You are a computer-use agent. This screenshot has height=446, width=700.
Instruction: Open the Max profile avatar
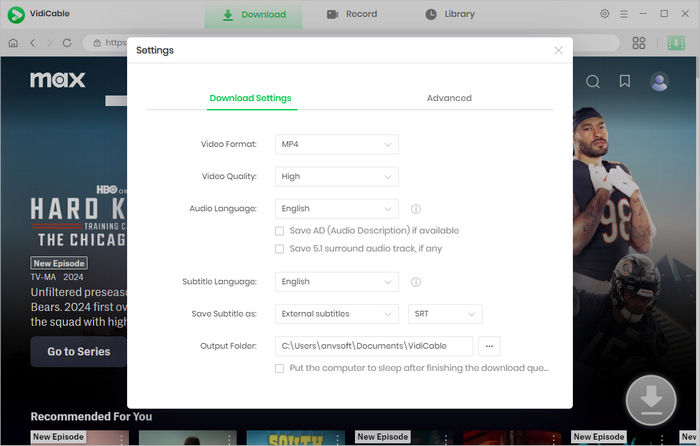(659, 82)
